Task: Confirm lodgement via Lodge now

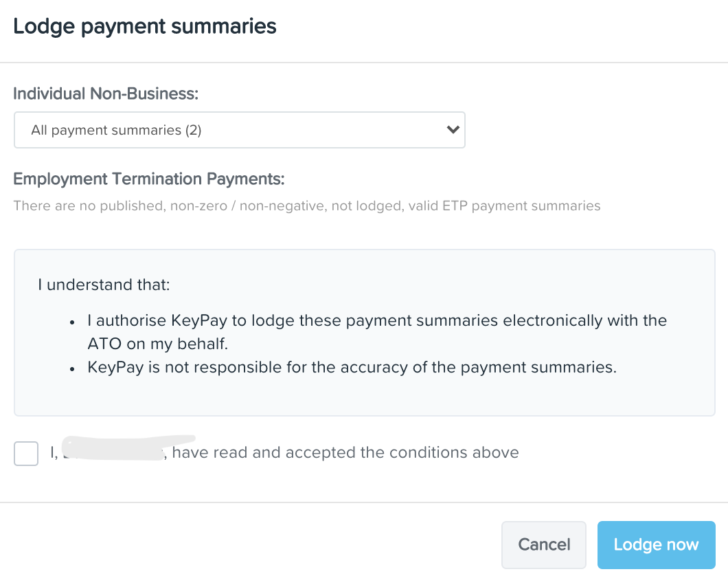Action: (656, 544)
